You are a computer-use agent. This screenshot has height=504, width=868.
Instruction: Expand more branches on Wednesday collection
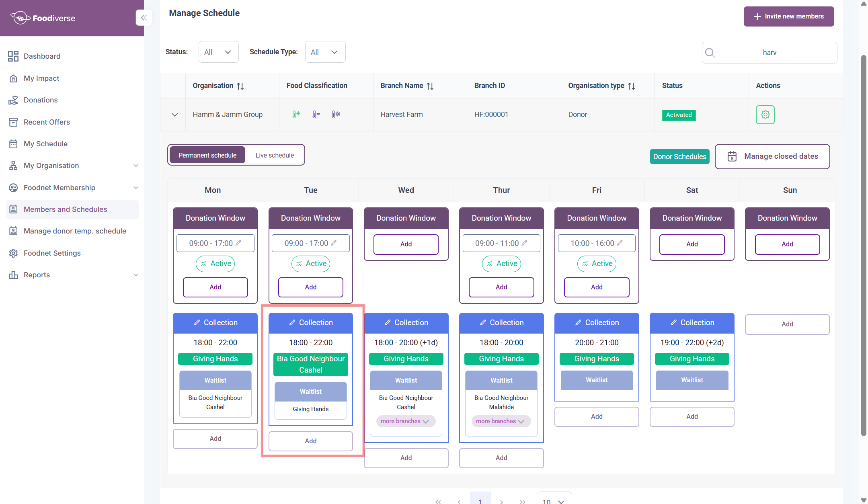405,421
